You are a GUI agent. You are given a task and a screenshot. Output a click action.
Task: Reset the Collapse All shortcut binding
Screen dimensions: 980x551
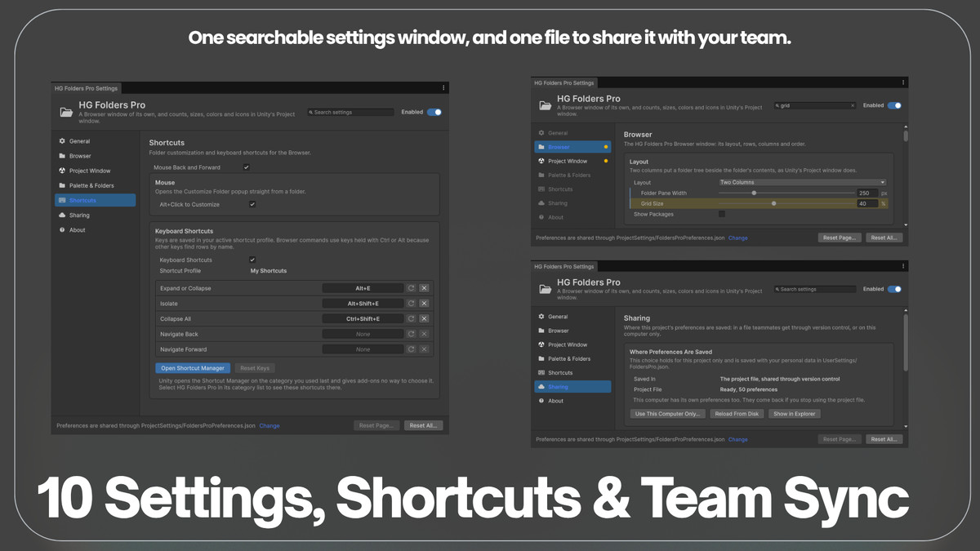point(412,318)
